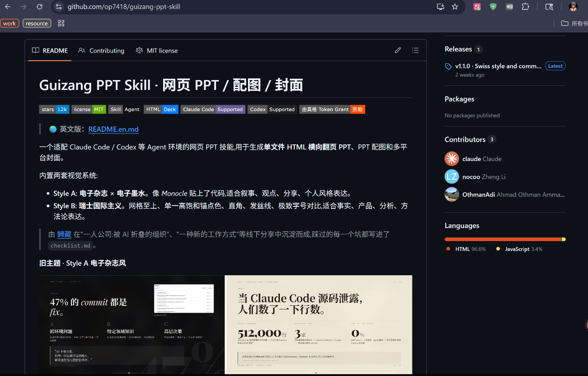Open OthmanAdi profile name link
This screenshot has height=376, width=588.
point(513,195)
